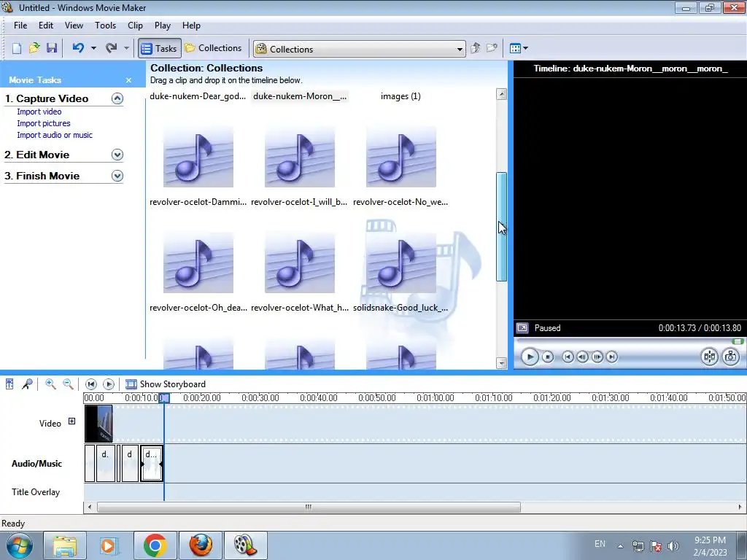Click the New Collection Folder icon
The image size is (747, 560).
pyautogui.click(x=492, y=48)
